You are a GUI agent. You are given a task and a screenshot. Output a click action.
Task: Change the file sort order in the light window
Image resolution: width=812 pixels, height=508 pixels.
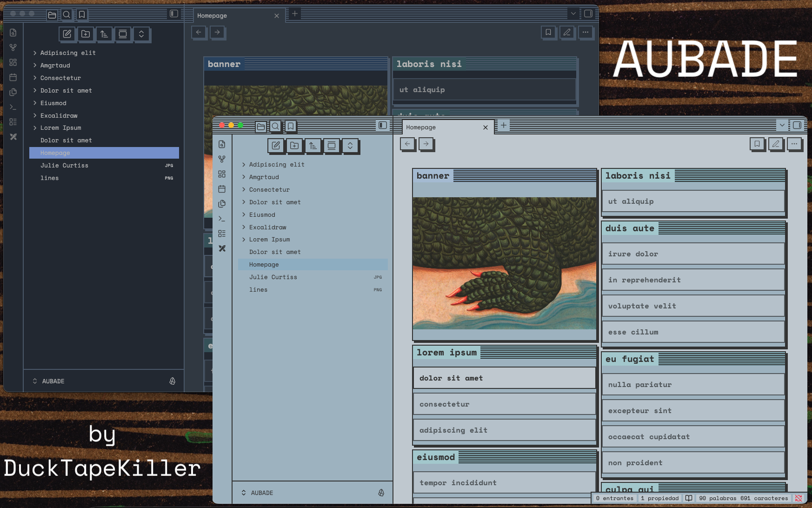313,146
